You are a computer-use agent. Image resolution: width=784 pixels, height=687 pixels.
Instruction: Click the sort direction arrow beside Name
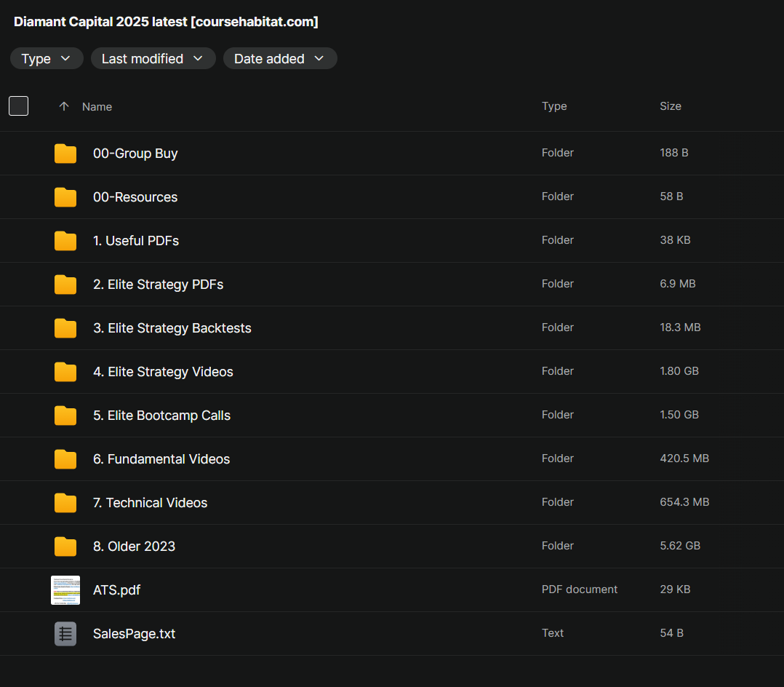pyautogui.click(x=64, y=106)
